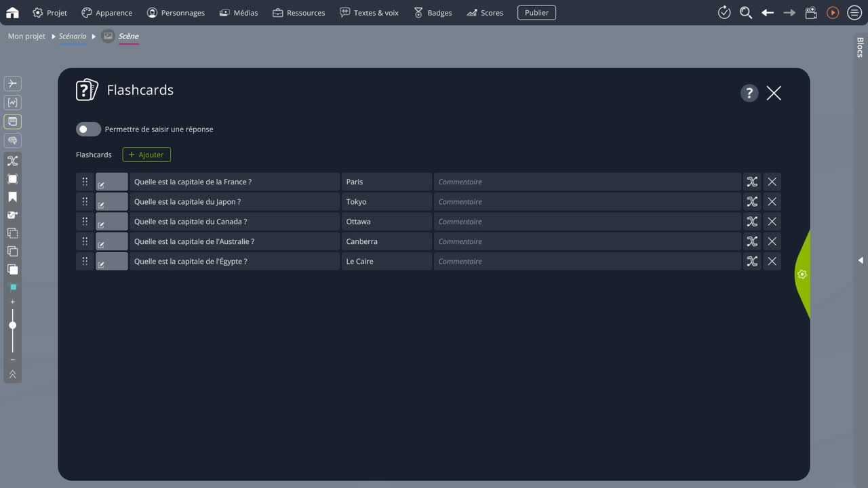Click the duplicate squares outline icon
This screenshot has width=868, height=488.
(12, 251)
